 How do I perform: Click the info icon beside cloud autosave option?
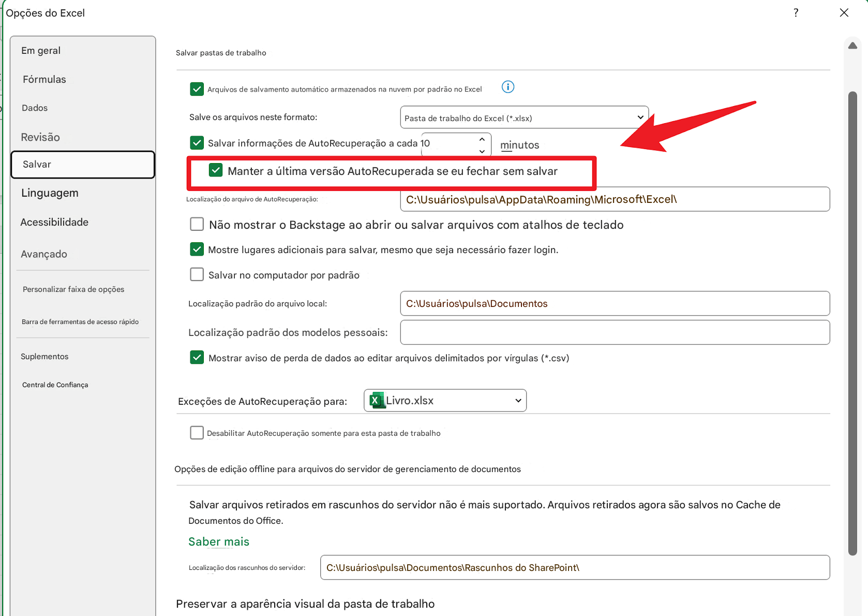(x=508, y=87)
